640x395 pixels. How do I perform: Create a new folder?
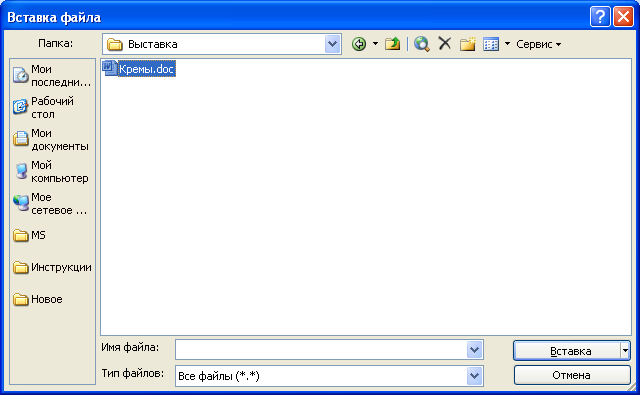468,44
